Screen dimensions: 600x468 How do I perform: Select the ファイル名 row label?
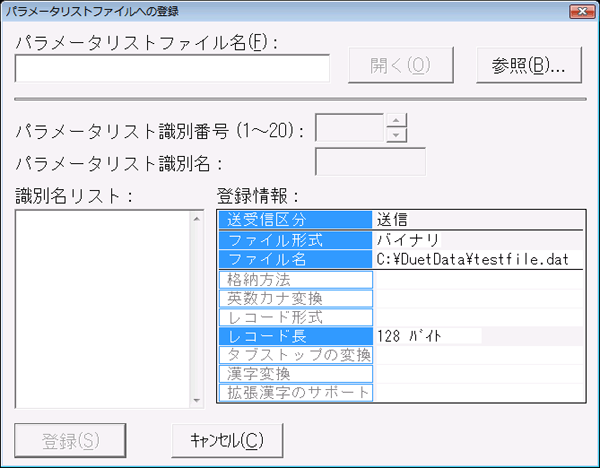(x=294, y=259)
